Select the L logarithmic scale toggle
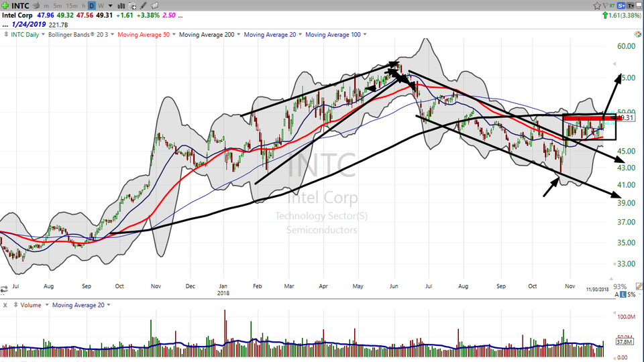This screenshot has width=644, height=362. point(623,294)
